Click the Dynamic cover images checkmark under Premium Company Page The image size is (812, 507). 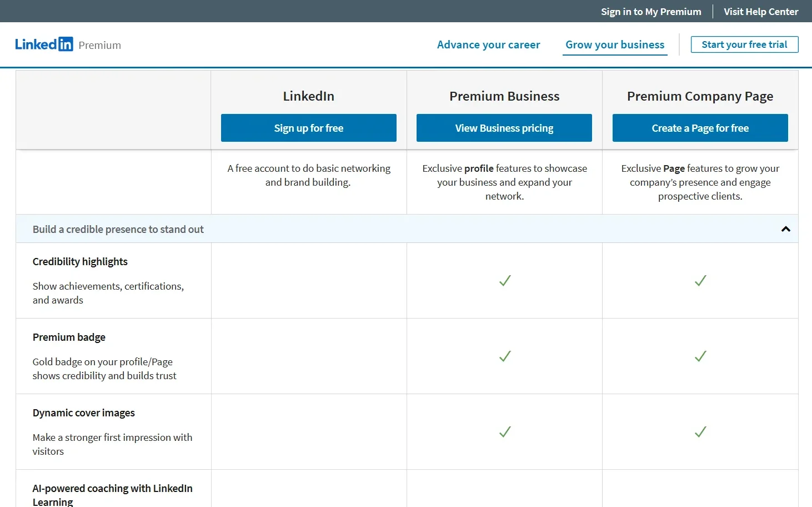pos(700,432)
